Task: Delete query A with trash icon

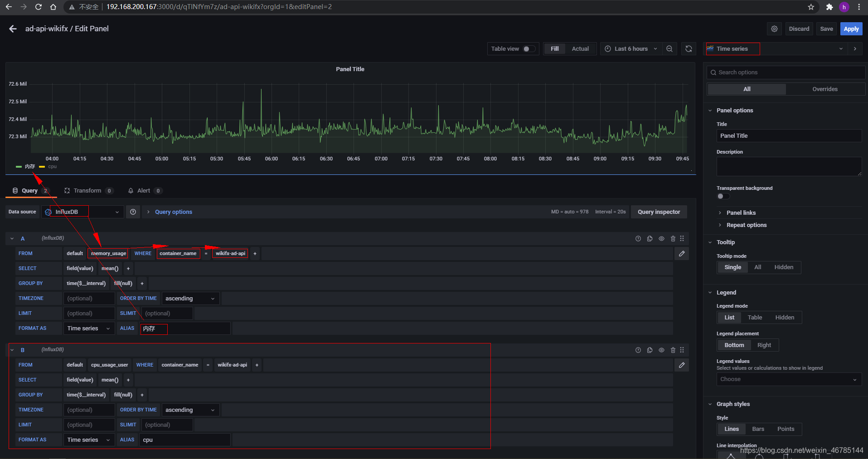Action: [x=673, y=239]
